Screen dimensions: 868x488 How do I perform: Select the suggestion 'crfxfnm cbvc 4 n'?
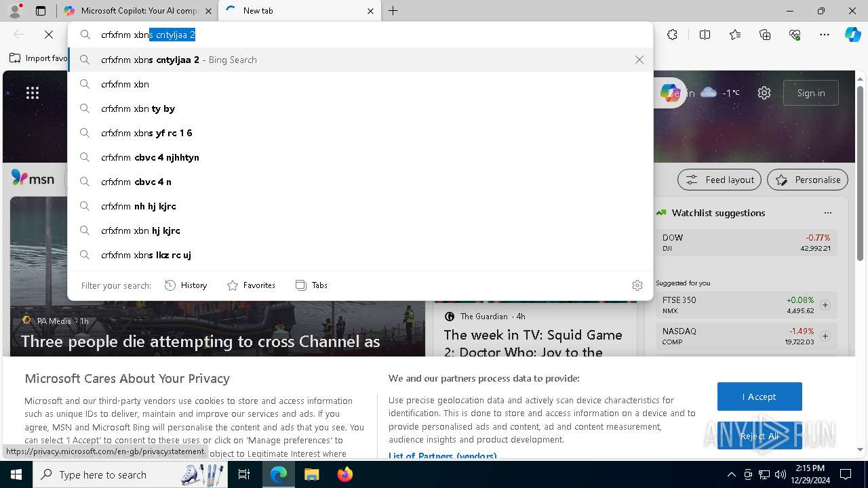tap(360, 182)
